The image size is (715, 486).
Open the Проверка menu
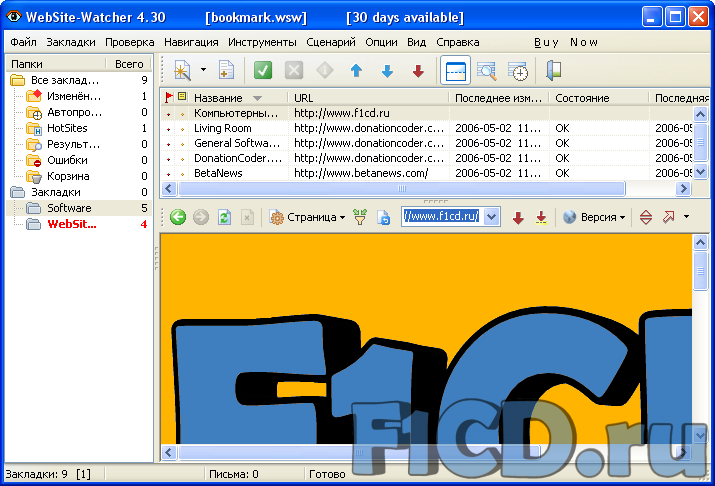tap(130, 42)
